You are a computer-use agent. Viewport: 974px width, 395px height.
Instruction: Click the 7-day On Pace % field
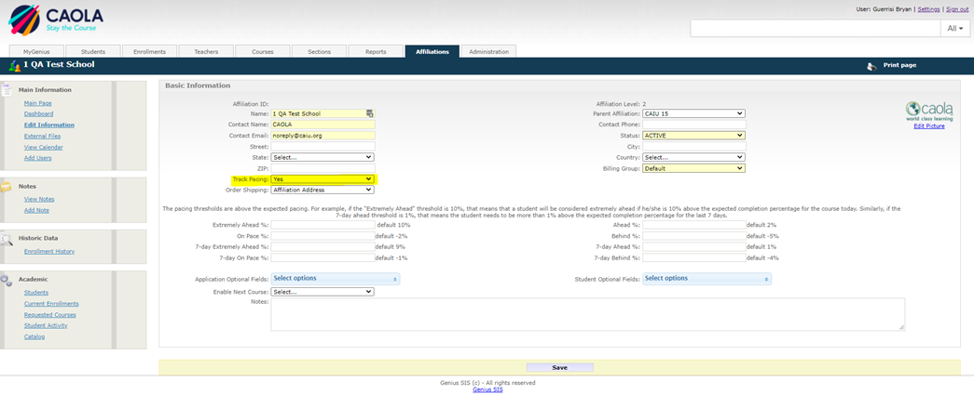(323, 258)
